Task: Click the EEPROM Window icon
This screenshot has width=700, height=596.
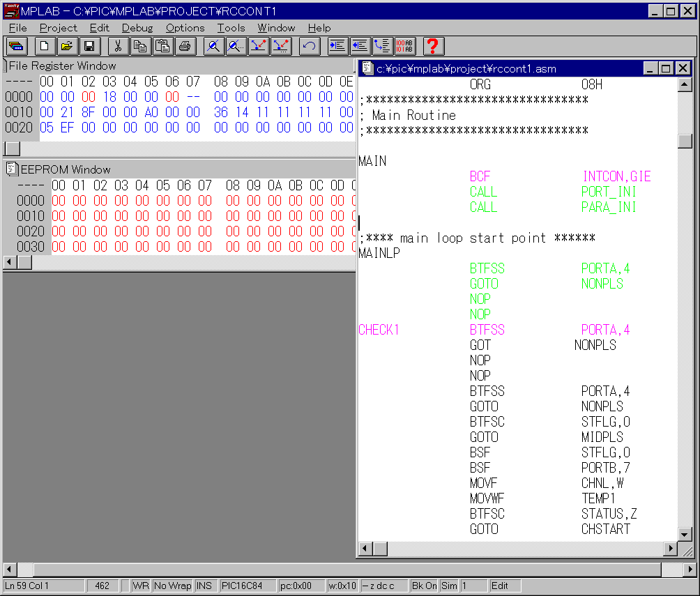Action: point(12,169)
